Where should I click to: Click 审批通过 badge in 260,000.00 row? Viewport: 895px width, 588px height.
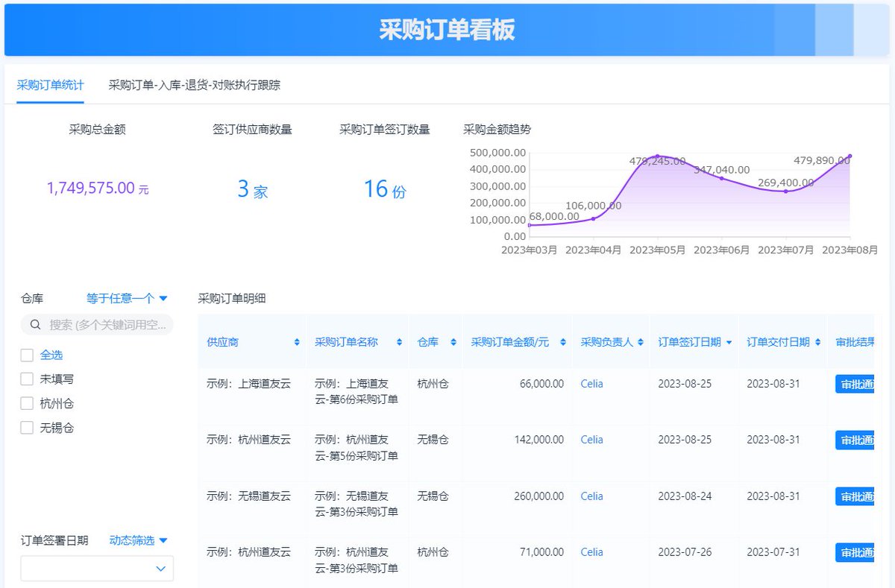tap(855, 497)
